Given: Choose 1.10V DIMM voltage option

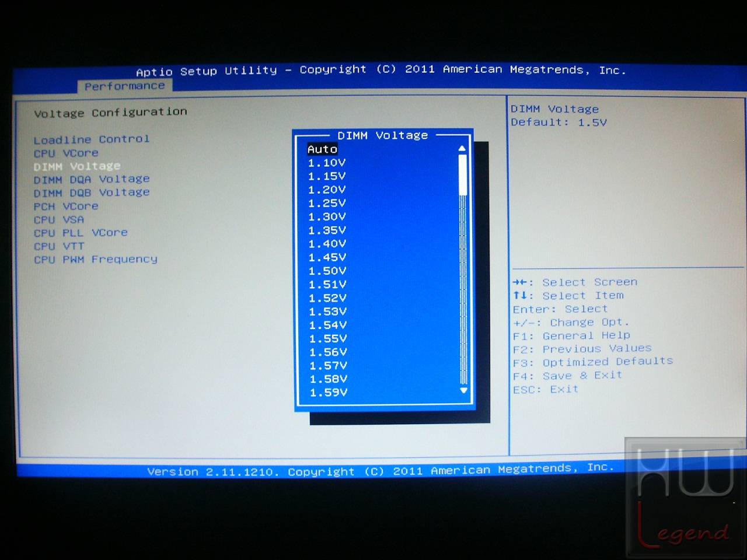Looking at the screenshot, I should click(327, 163).
